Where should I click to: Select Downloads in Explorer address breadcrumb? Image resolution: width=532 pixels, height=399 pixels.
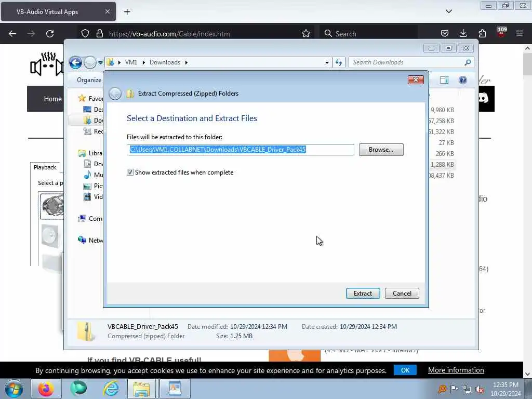click(165, 62)
